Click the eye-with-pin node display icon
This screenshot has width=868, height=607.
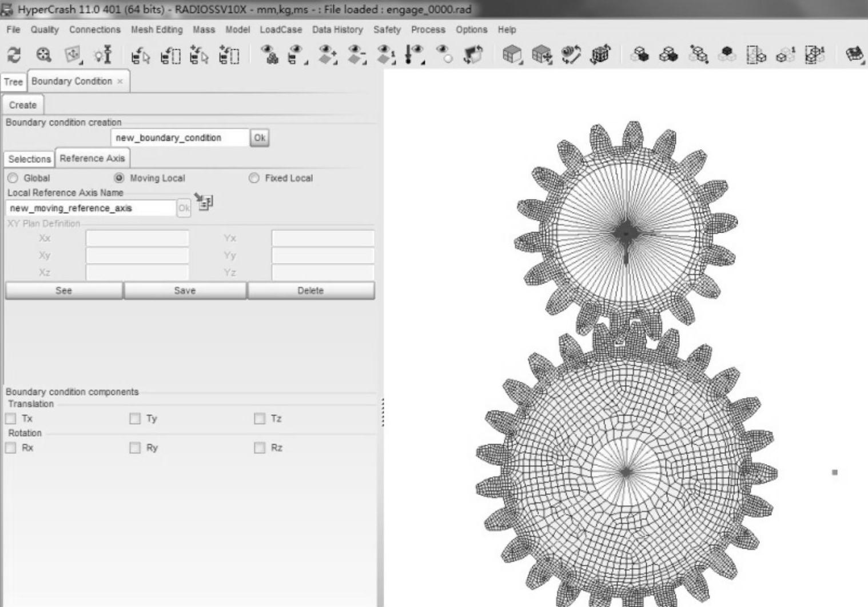point(415,55)
